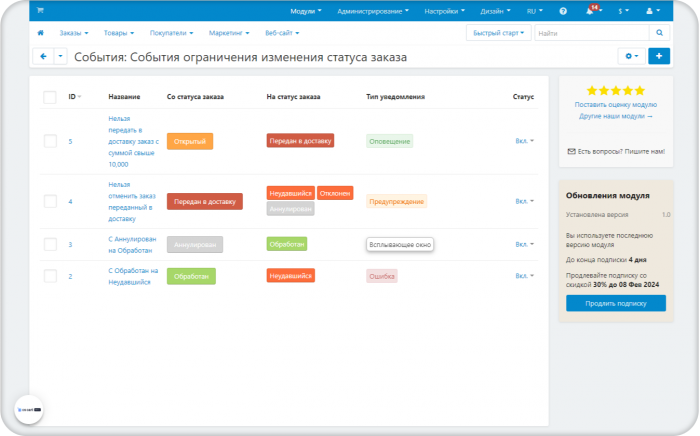Open the user account icon menu

pos(652,11)
